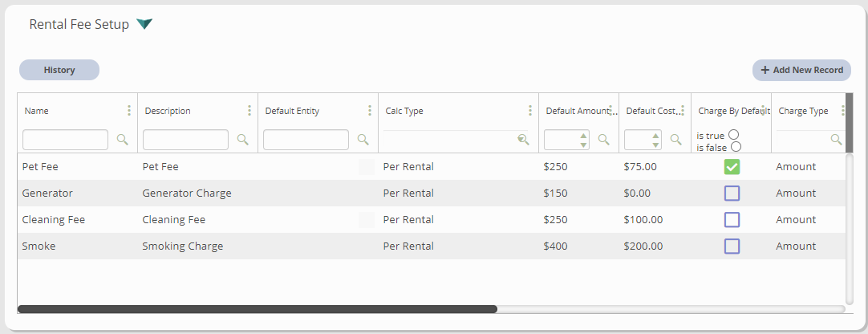Select the 'Cleaning Fee' name cell

(x=54, y=220)
